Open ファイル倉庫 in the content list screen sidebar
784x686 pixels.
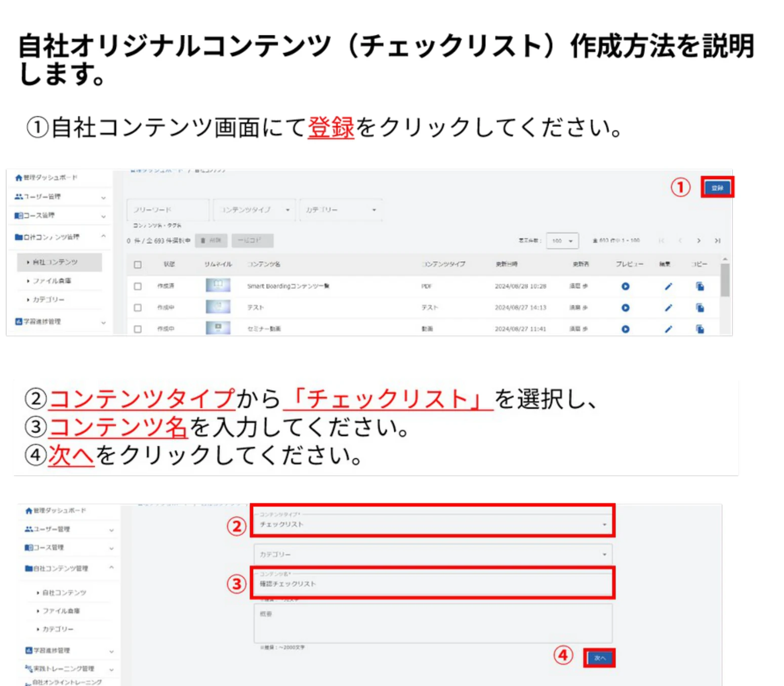(x=52, y=281)
